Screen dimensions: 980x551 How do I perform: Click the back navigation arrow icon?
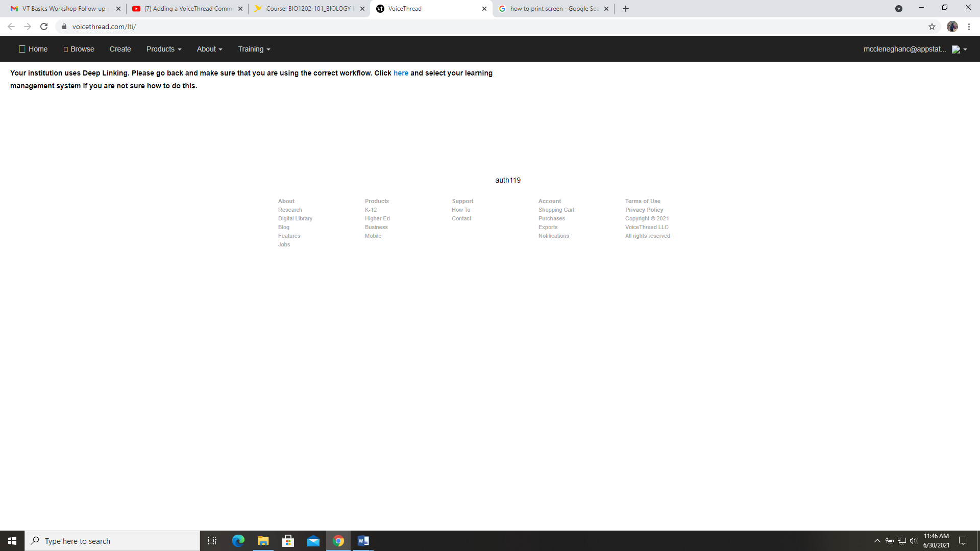[10, 26]
